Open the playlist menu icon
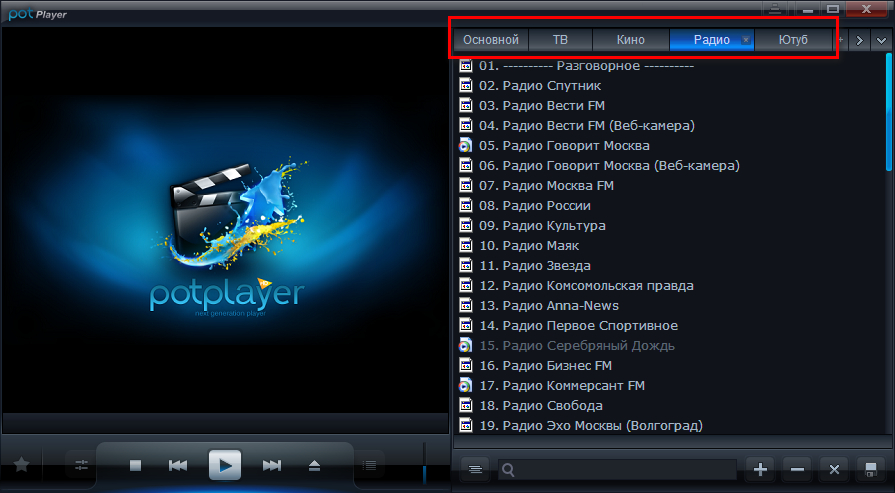895x493 pixels. [475, 469]
